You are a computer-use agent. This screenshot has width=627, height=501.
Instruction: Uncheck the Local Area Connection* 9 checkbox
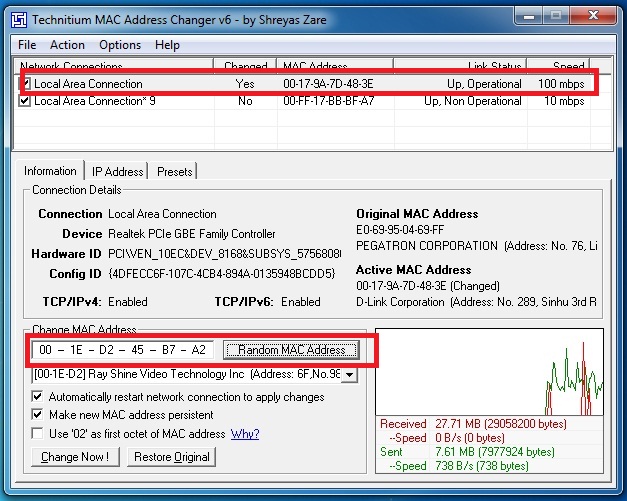tap(25, 101)
